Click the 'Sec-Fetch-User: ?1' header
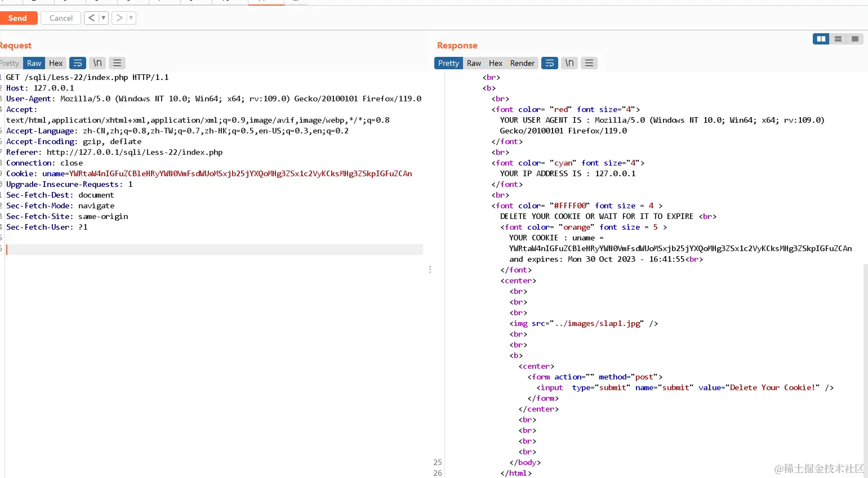The image size is (868, 478). 47,227
